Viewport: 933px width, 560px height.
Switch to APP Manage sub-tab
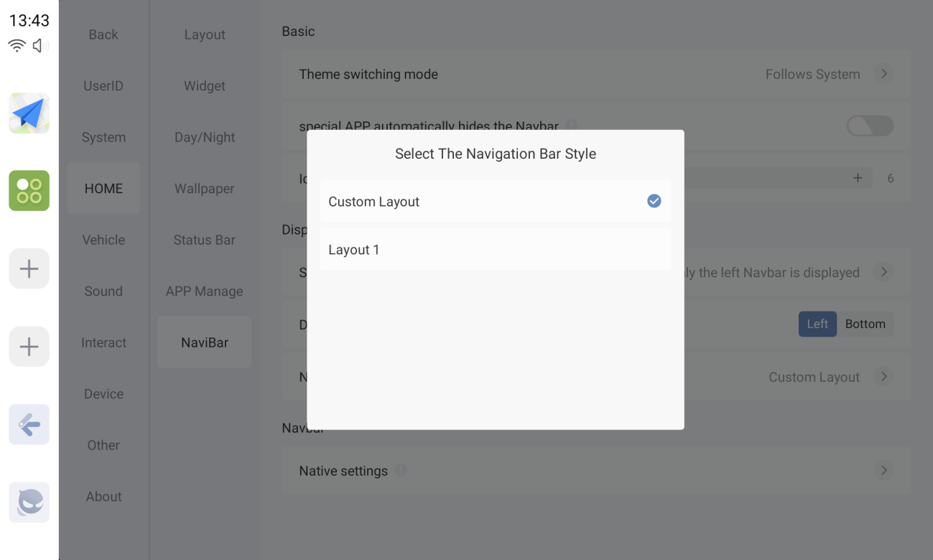click(205, 291)
